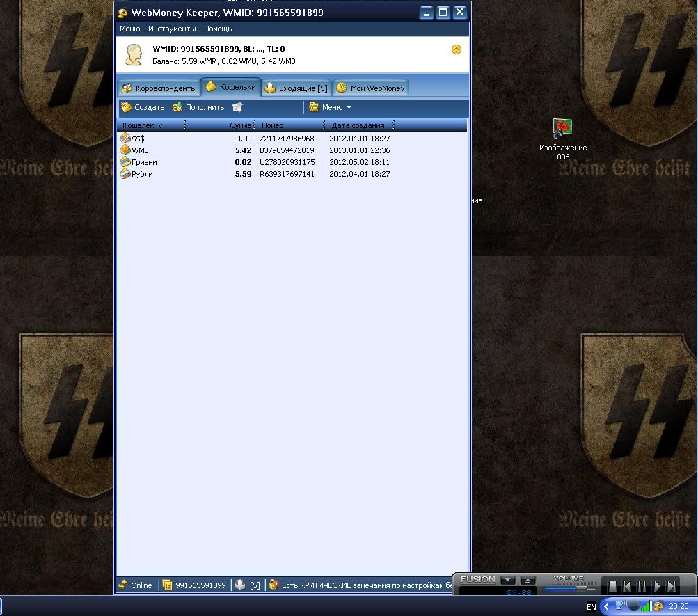Open the Изображение 006 desktop icon
This screenshot has height=616, width=698.
click(x=563, y=139)
